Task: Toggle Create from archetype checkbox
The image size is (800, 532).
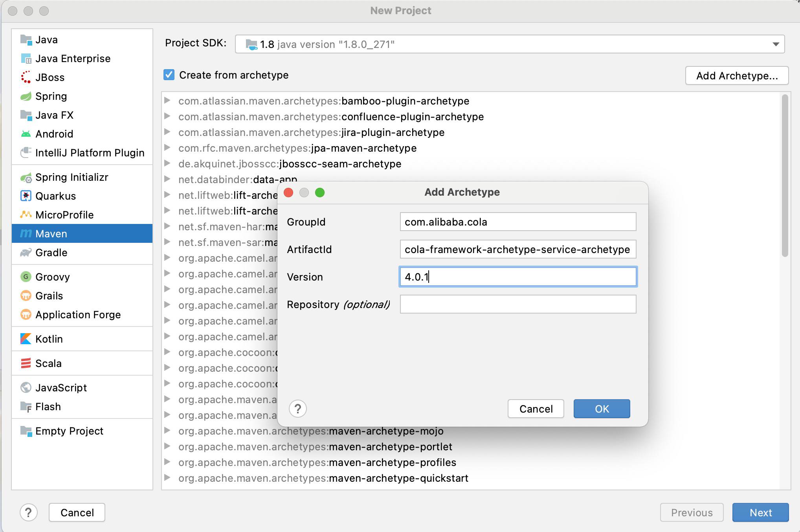Action: coord(169,75)
